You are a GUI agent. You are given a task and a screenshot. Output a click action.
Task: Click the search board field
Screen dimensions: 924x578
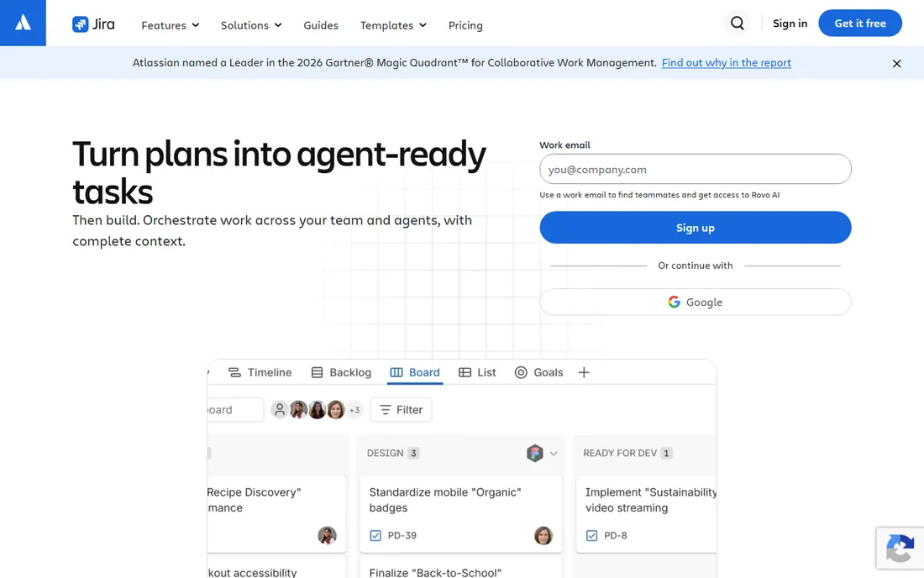(235, 409)
